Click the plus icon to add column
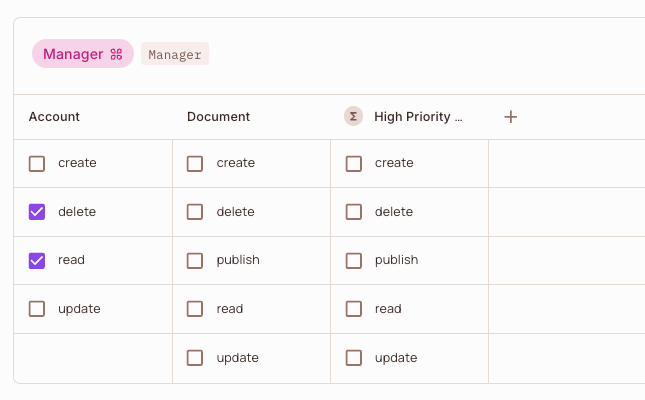 [x=511, y=117]
